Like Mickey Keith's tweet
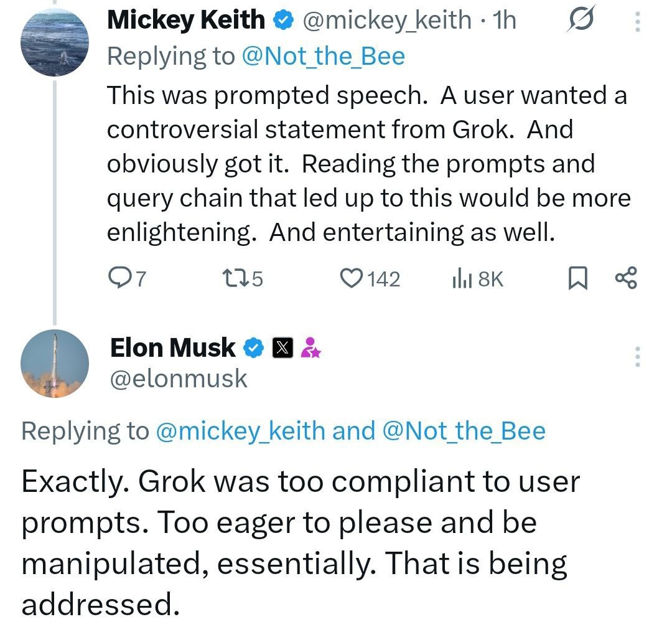This screenshot has height=632, width=672. 370,278
